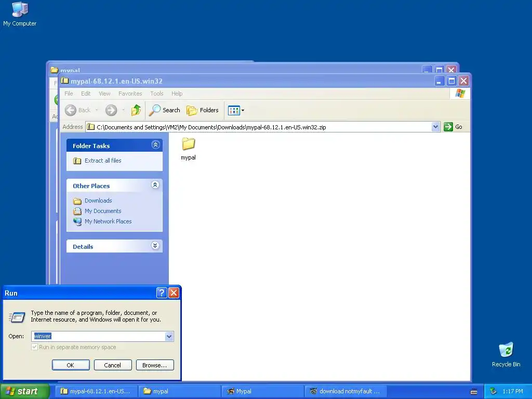This screenshot has width=532, height=399.
Task: Click the zip icon beside Extract all files
Action: click(x=77, y=161)
